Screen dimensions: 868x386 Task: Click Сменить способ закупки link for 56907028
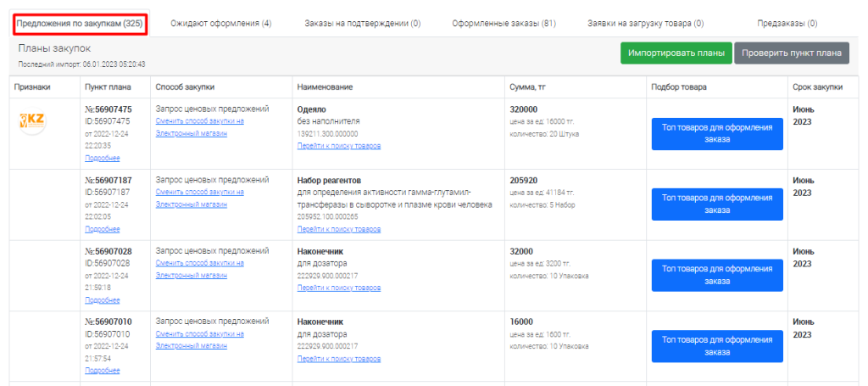(x=200, y=264)
